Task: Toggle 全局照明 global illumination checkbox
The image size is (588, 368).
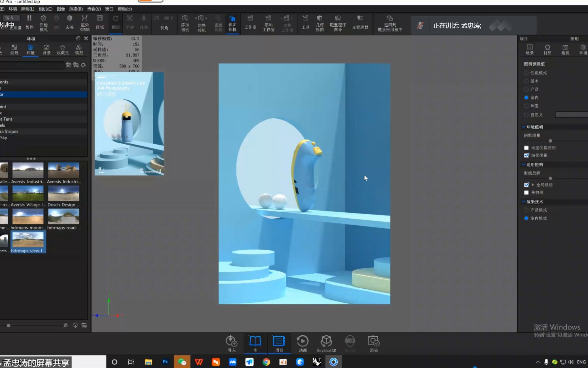Action: coord(527,184)
